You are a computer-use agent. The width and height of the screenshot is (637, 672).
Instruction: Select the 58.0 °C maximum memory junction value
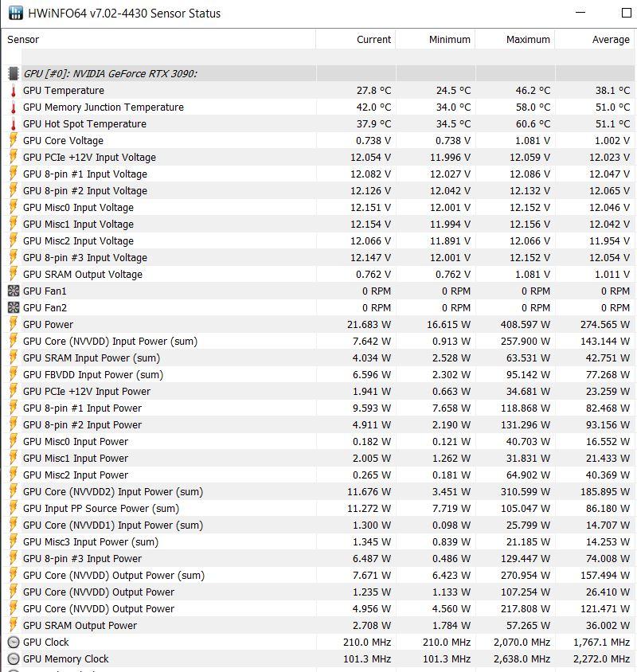point(533,107)
